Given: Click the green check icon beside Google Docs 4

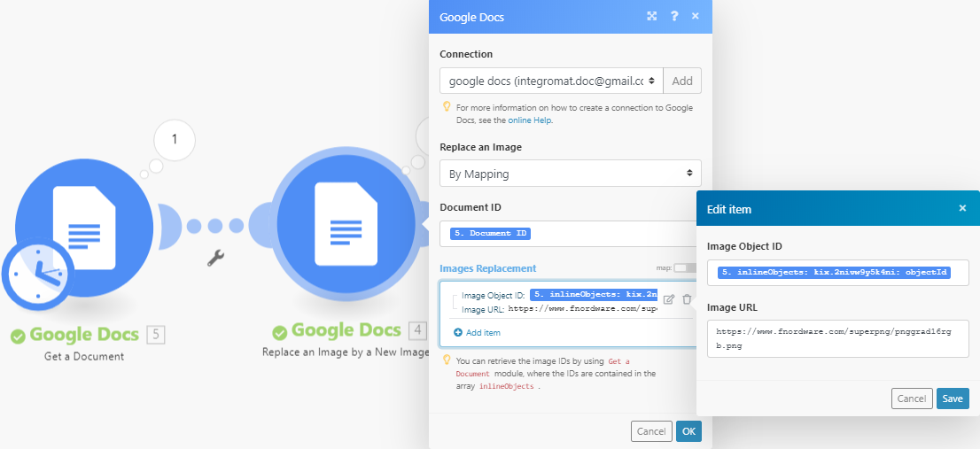Looking at the screenshot, I should [x=280, y=331].
